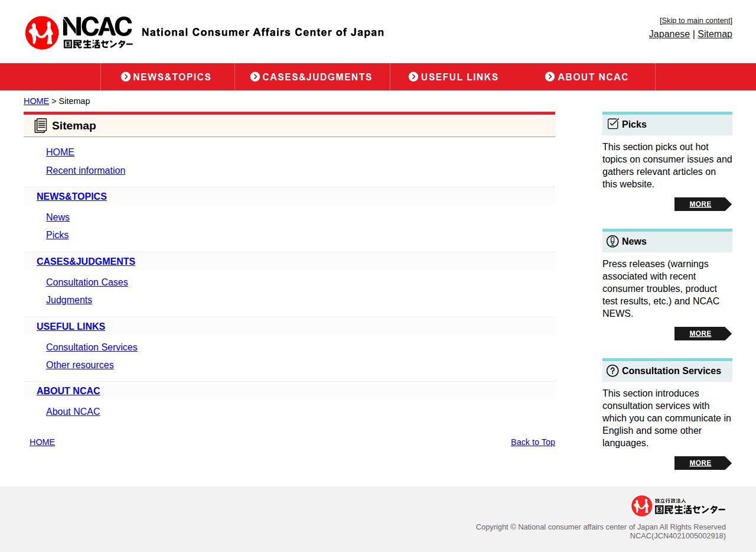Click the checkmark icon in the Picks panel
Screen dimensions: 756x552
pyautogui.click(x=613, y=124)
